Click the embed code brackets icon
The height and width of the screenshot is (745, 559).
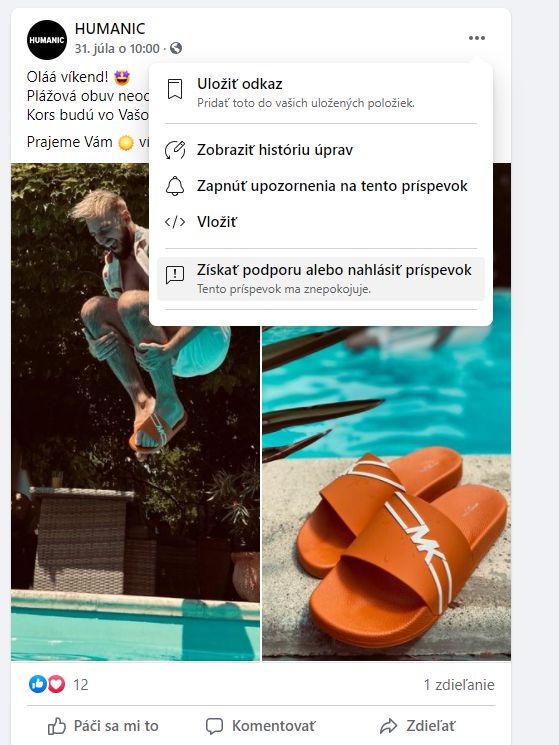(x=175, y=222)
